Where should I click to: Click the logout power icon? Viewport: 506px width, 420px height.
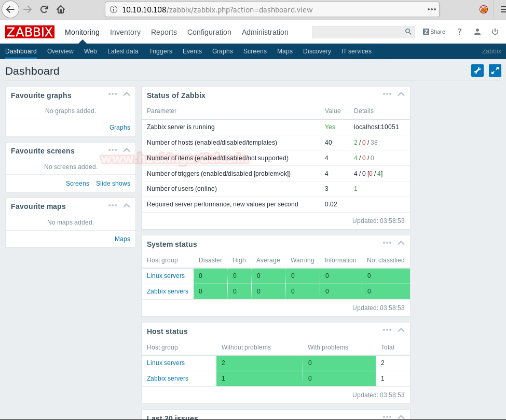[x=495, y=32]
